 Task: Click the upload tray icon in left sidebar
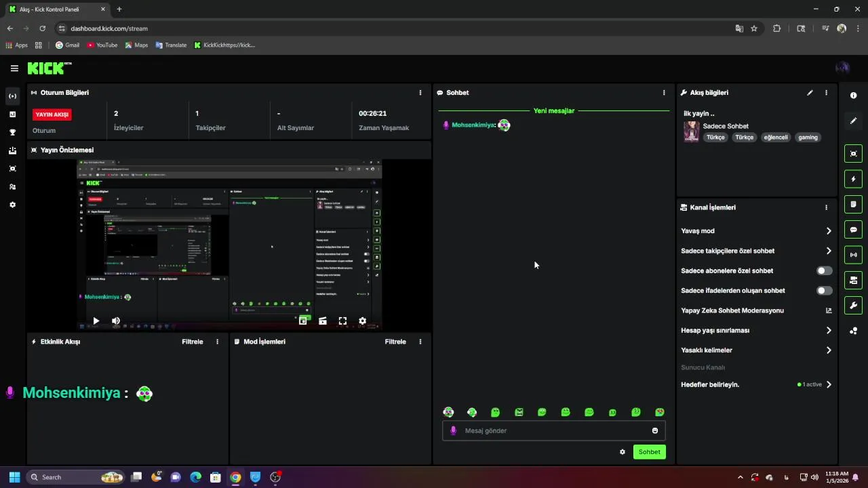pos(12,150)
